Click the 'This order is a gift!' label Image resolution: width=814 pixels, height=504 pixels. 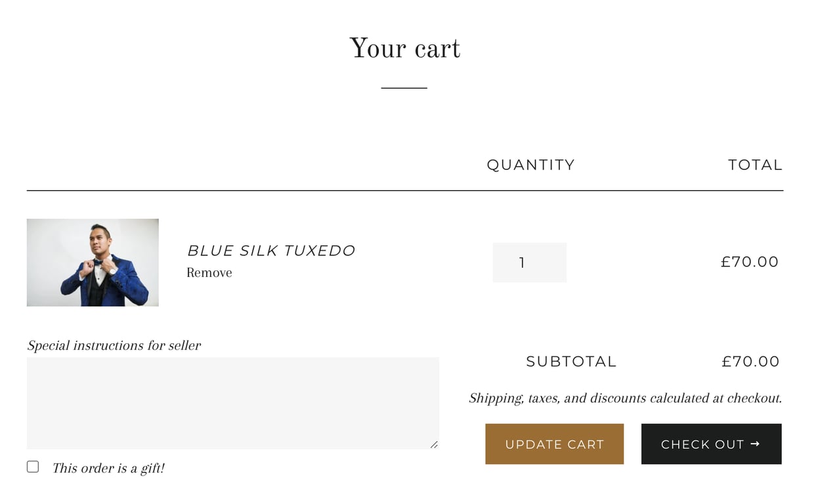tap(108, 468)
